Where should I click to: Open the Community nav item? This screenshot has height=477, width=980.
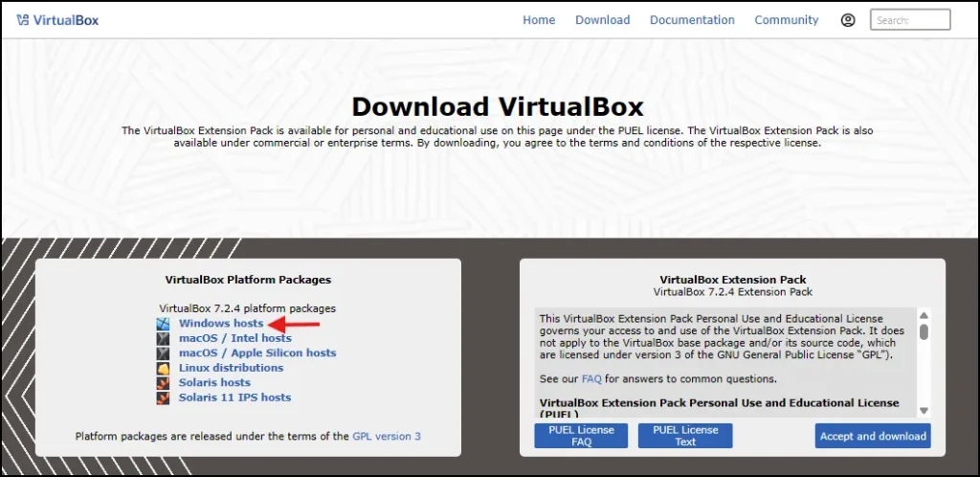787,20
